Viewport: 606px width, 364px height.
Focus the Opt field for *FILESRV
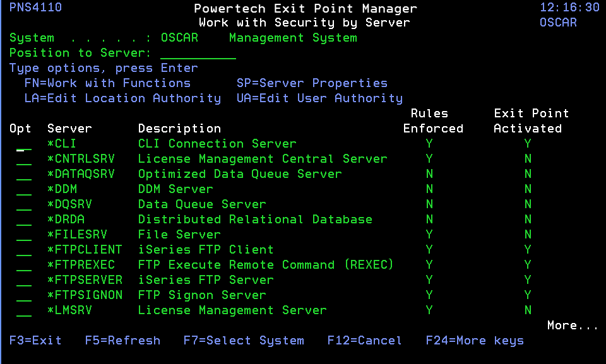pos(24,235)
